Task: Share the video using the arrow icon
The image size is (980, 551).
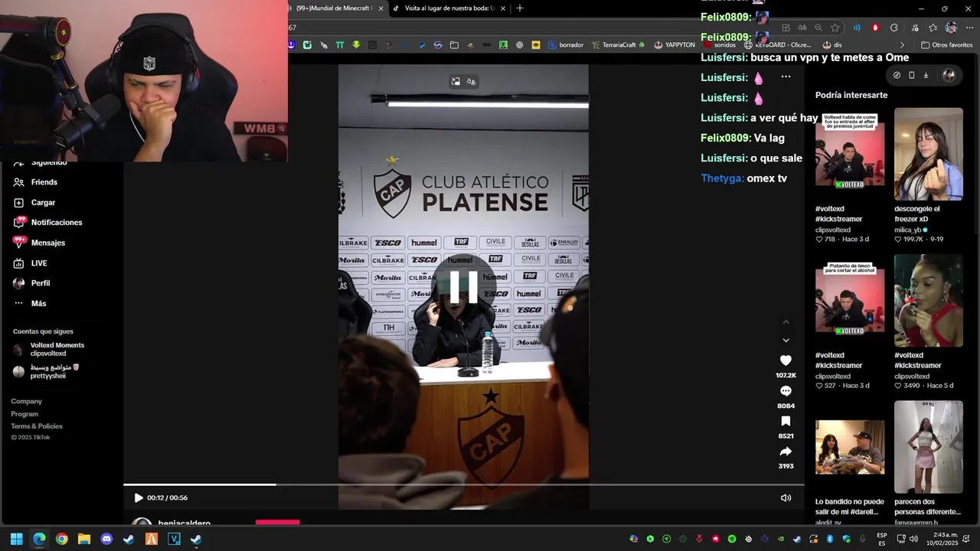Action: pos(786,452)
